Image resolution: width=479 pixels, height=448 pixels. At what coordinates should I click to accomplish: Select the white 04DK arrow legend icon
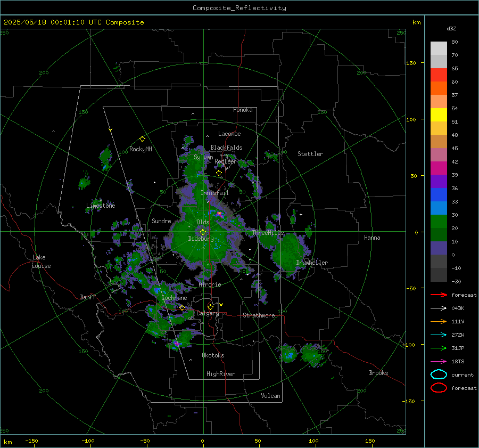click(x=439, y=308)
